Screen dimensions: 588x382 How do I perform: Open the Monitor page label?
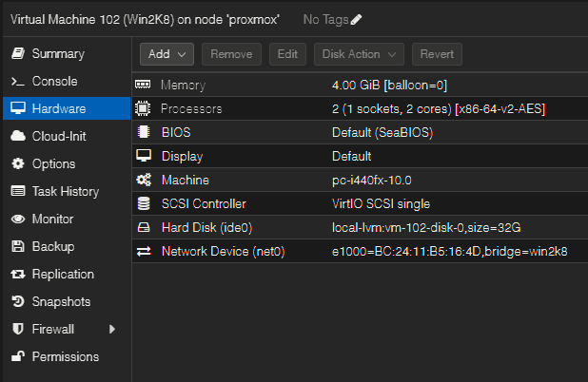coord(53,219)
